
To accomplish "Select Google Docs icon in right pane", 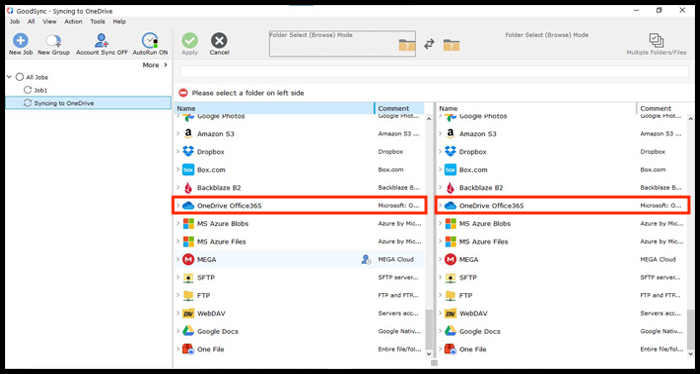I will 450,331.
